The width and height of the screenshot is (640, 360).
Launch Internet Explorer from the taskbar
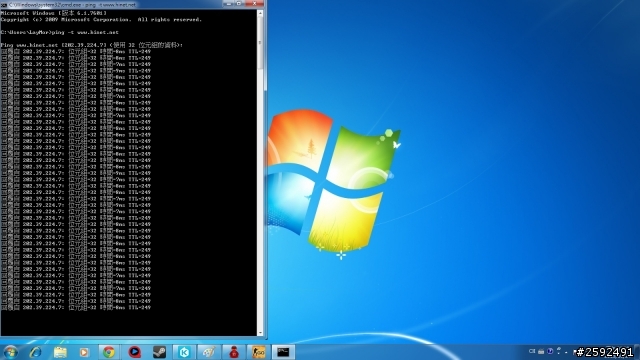click(36, 352)
